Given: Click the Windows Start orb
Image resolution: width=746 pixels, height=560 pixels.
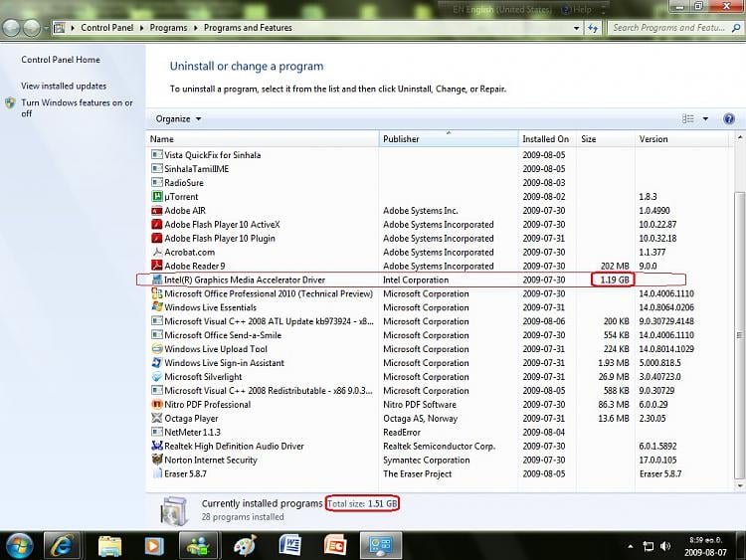Looking at the screenshot, I should pos(18,546).
